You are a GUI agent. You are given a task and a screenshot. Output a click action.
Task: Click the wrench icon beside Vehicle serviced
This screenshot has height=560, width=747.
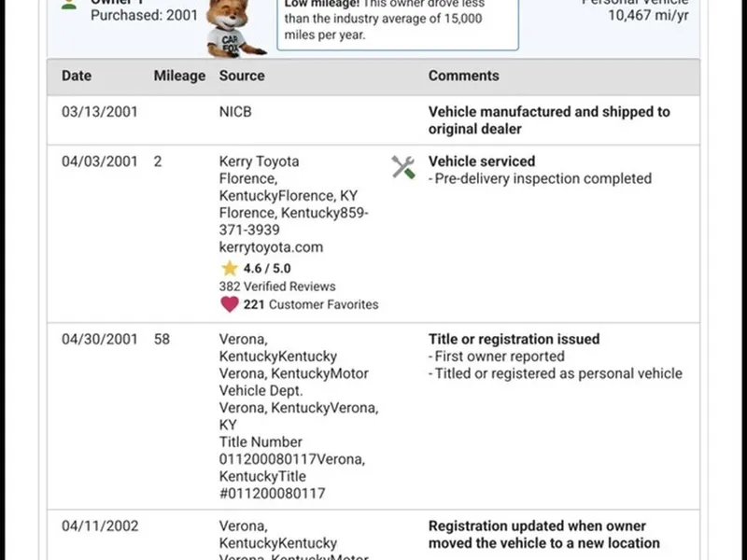point(403,168)
